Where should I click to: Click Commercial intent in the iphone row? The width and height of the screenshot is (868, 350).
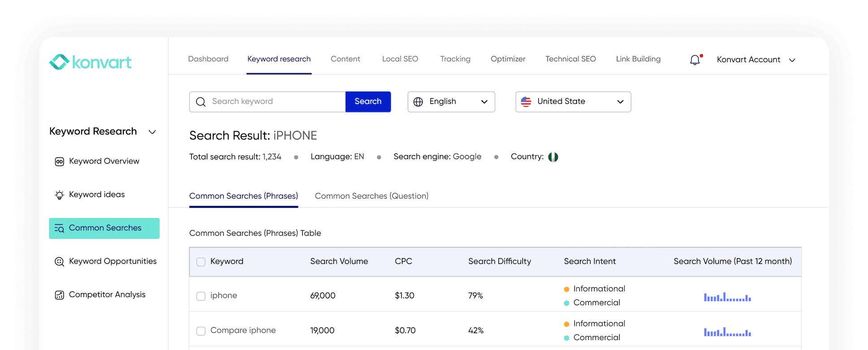pyautogui.click(x=592, y=303)
